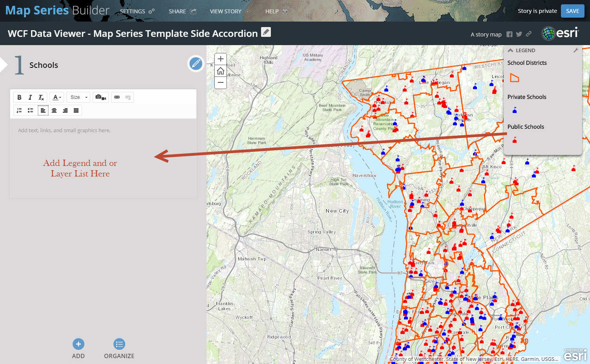Click the School Districts legend symbol

coord(514,78)
